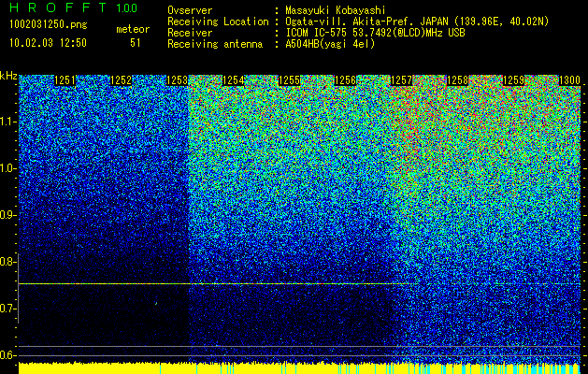Screen dimensions: 588x374
Task: Click the 1256 time marker
Action: 345,80
